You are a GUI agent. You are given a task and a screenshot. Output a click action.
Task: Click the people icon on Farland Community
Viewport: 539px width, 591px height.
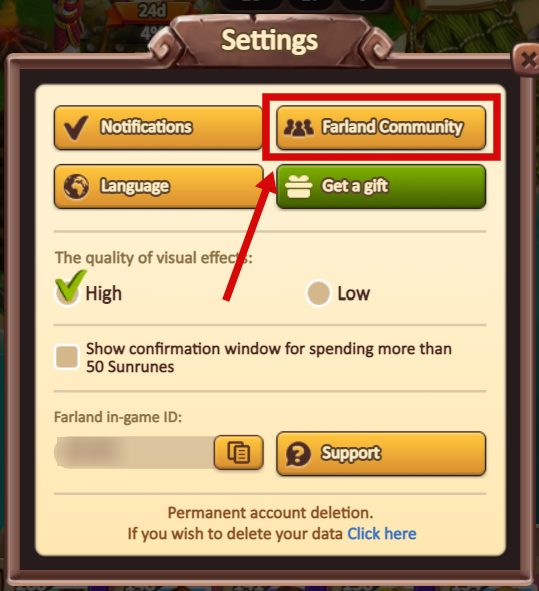click(299, 127)
